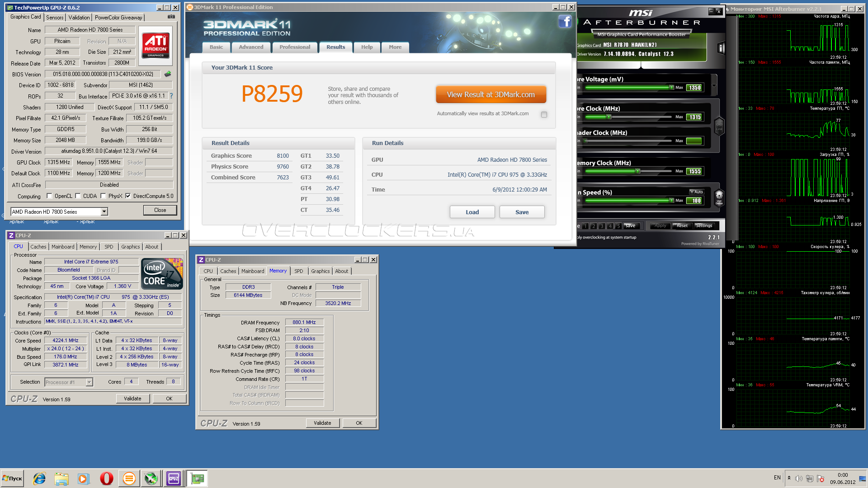This screenshot has width=868, height=488.
Task: Open the Advanced tab in 3DMark 11
Action: [251, 47]
